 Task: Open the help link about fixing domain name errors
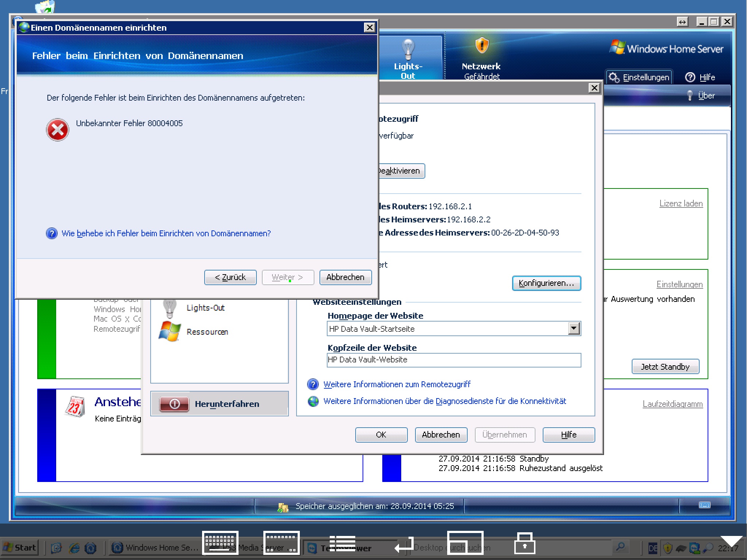pos(166,233)
